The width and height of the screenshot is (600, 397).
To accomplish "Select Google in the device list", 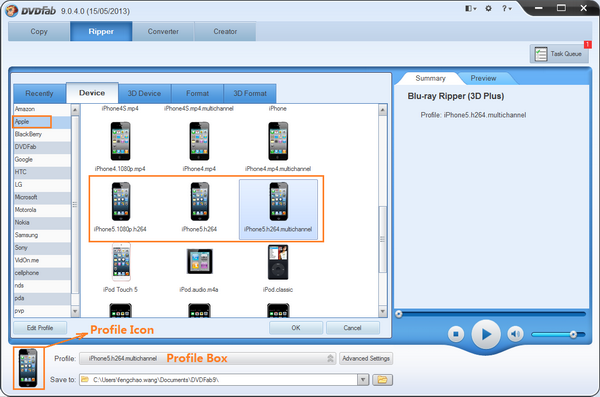I will point(42,160).
